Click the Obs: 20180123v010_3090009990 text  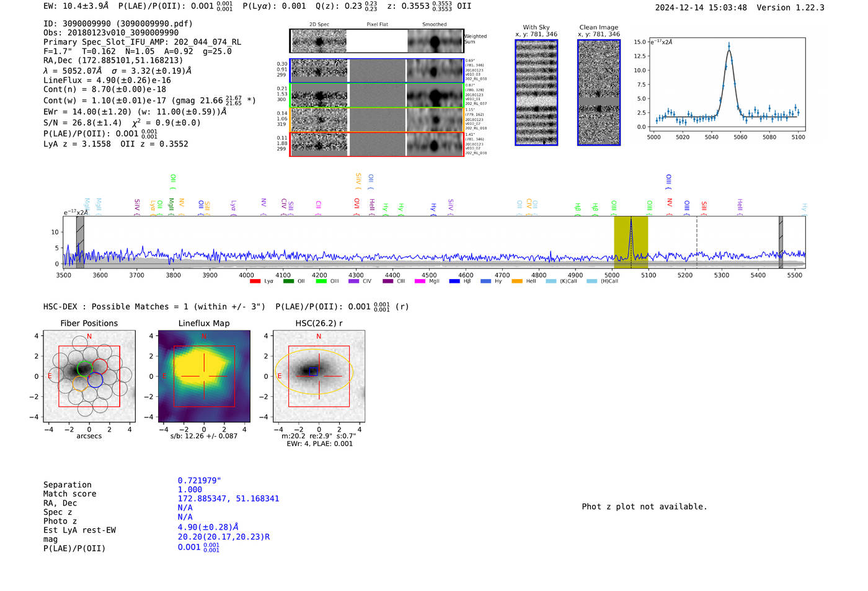click(x=111, y=32)
